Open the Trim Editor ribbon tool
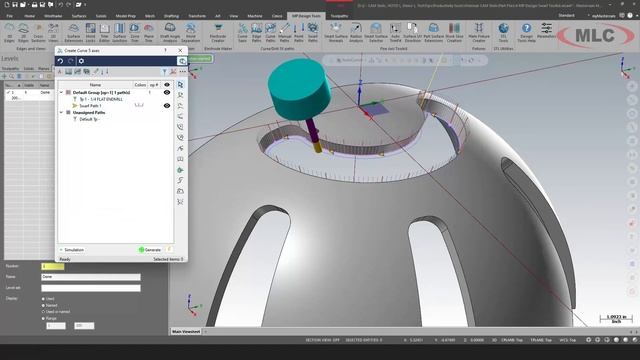This screenshot has height=360, width=640. point(104,33)
